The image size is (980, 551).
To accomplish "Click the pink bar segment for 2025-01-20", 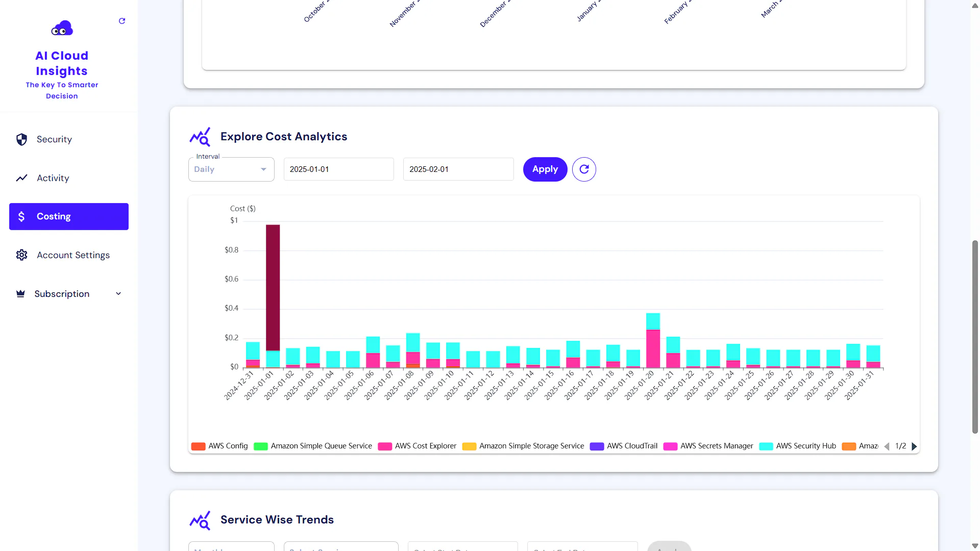I will [653, 349].
